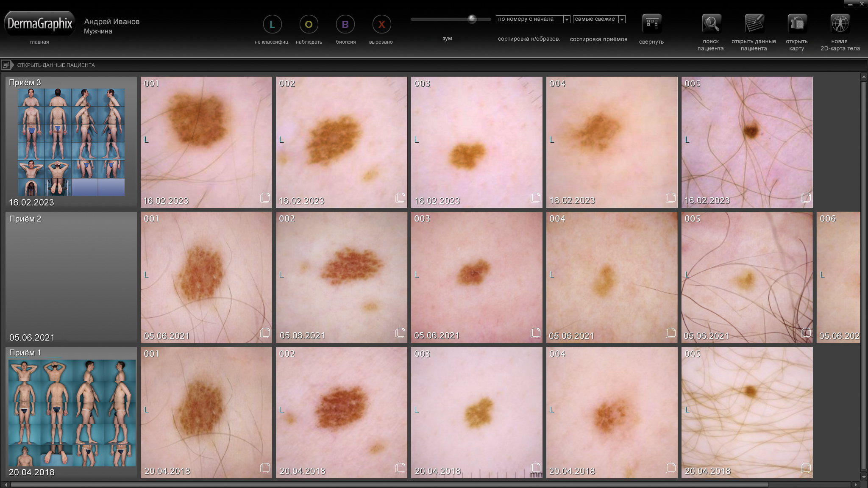Image resolution: width=868 pixels, height=488 pixels.
Task: Create a new 2D body map
Action: [840, 23]
